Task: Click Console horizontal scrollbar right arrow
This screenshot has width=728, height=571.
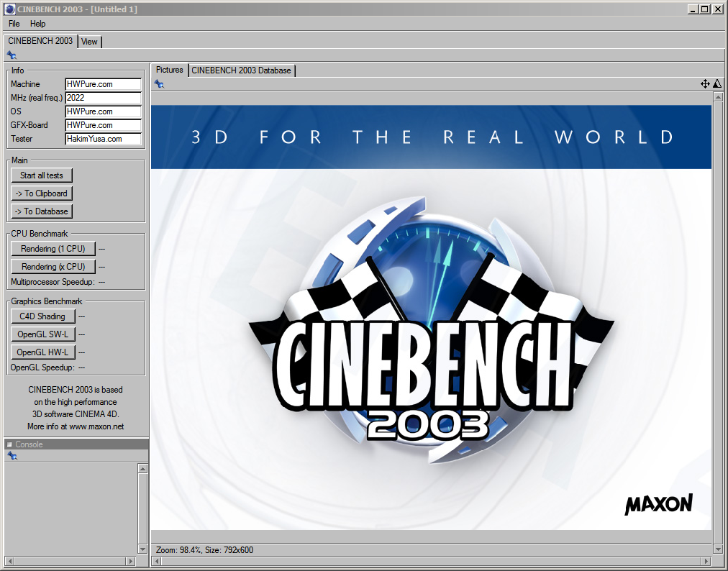Action: pos(131,561)
